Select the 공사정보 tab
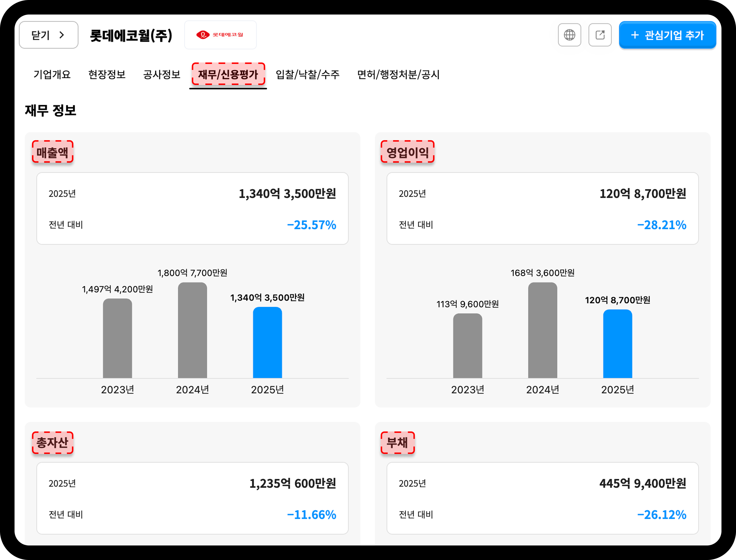 162,74
